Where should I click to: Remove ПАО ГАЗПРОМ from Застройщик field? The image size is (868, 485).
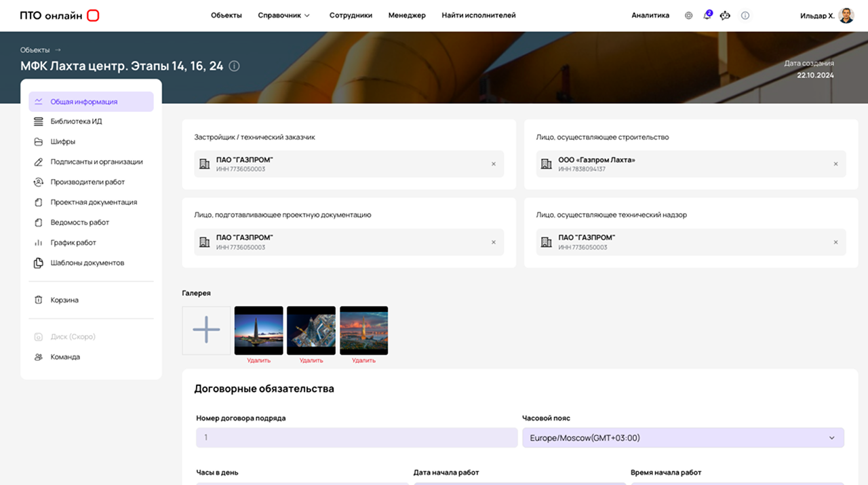494,164
